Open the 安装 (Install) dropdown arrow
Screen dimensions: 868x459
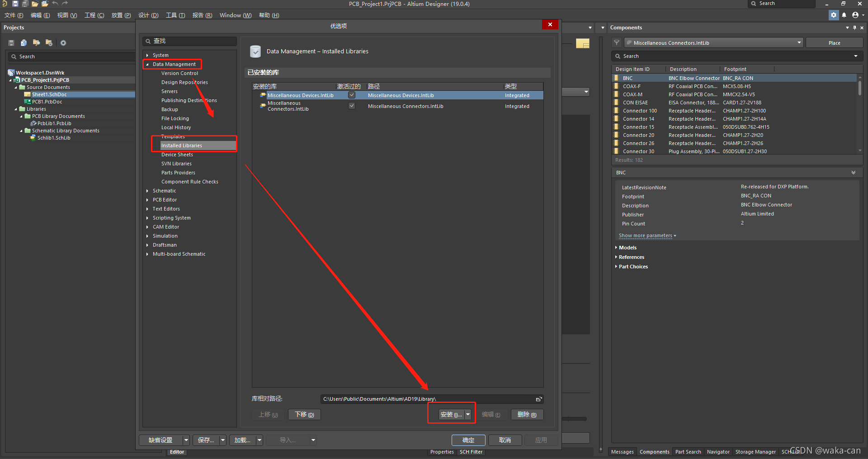point(468,414)
